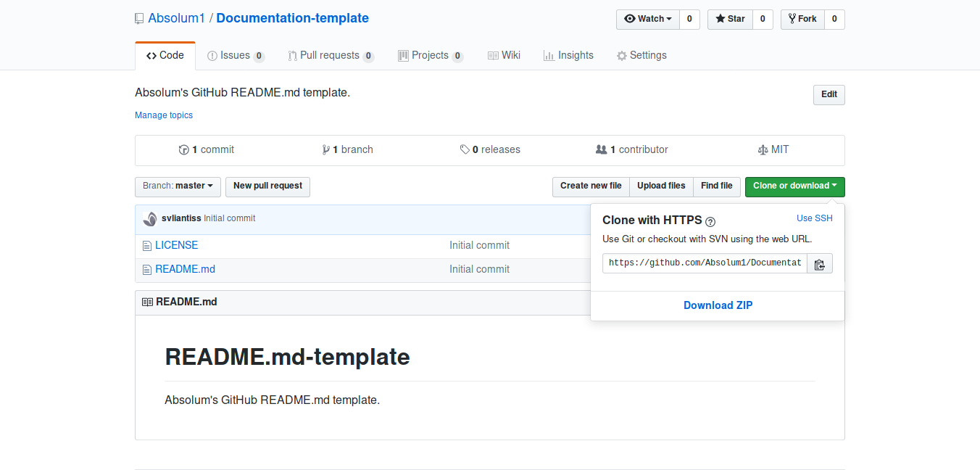The height and width of the screenshot is (470, 980).
Task: Click the README.md file icon in list
Action: pyautogui.click(x=147, y=270)
